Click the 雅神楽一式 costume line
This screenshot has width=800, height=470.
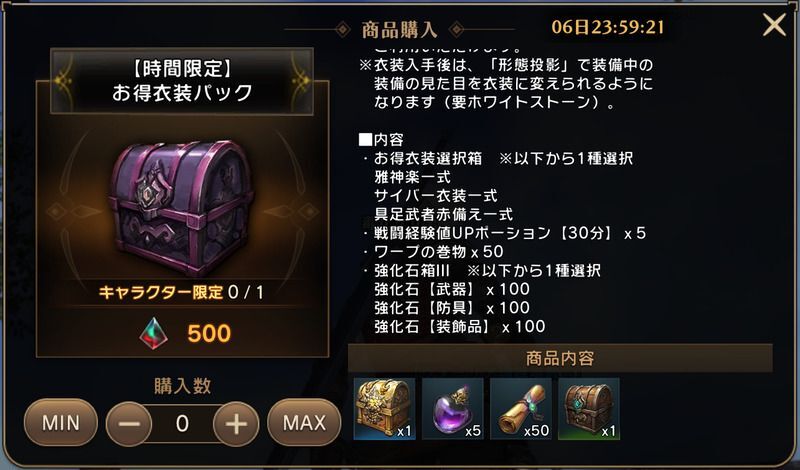pos(412,178)
